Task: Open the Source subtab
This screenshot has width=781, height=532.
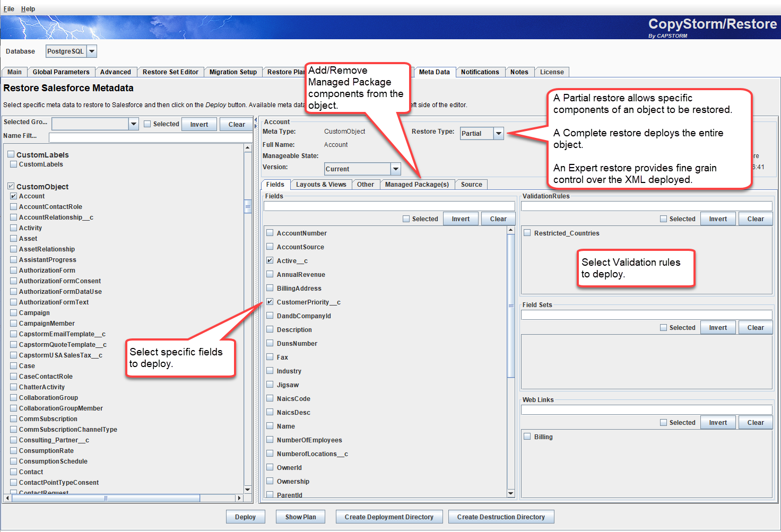Action: tap(472, 185)
